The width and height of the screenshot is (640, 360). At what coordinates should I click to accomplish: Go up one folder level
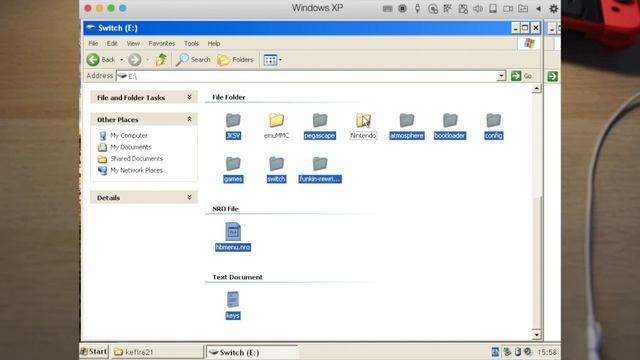click(x=161, y=60)
